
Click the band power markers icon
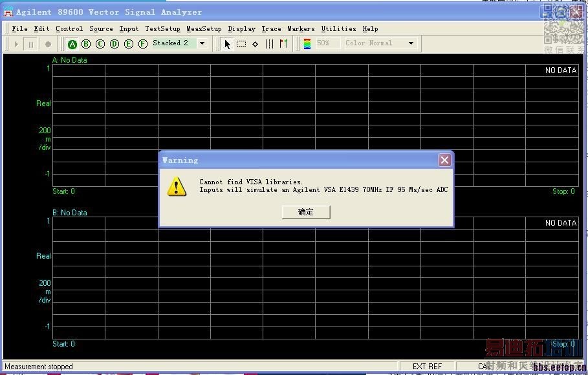269,44
